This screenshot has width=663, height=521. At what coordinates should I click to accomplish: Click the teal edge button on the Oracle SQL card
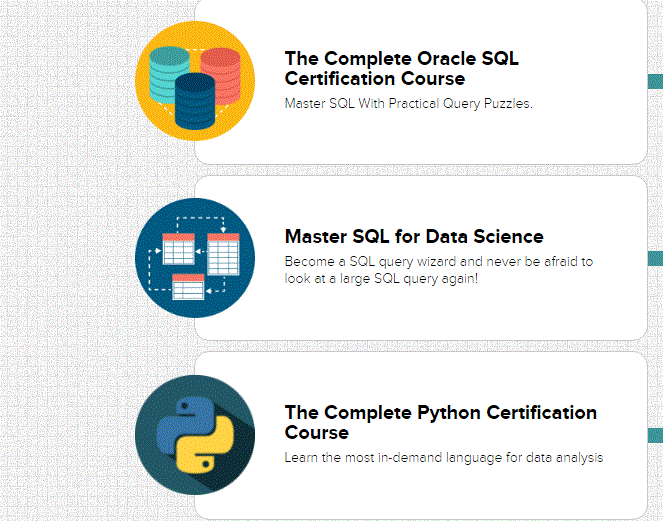pos(655,81)
